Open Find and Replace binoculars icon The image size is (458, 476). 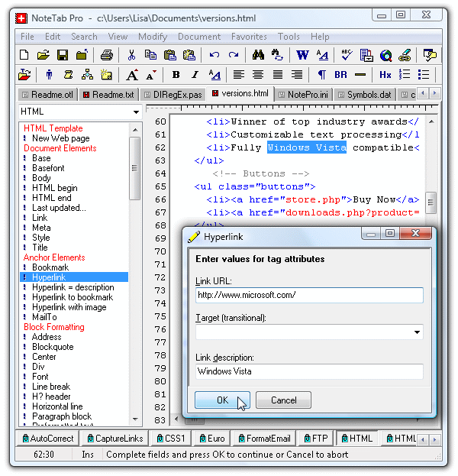278,55
